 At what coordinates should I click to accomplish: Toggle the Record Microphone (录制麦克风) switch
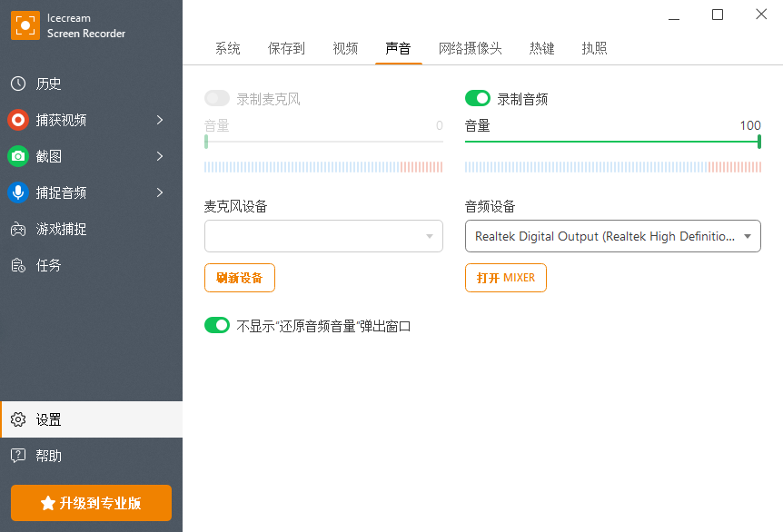tap(217, 98)
